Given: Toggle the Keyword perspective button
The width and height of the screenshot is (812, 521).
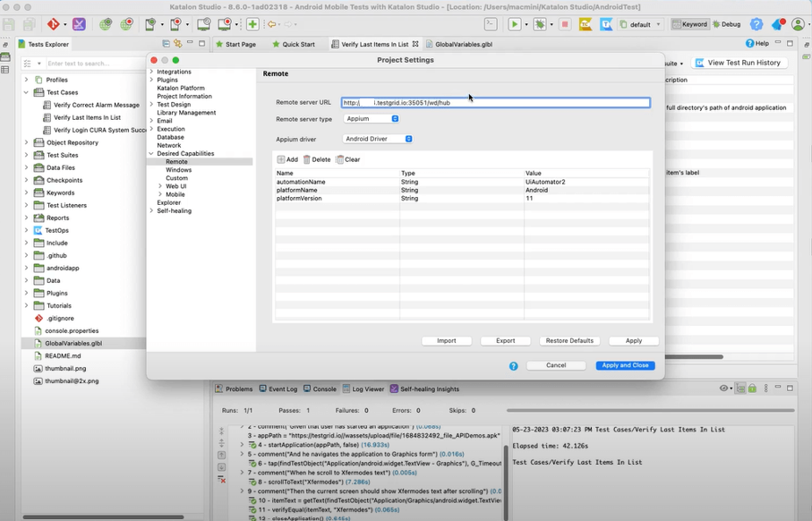Looking at the screenshot, I should (x=689, y=24).
